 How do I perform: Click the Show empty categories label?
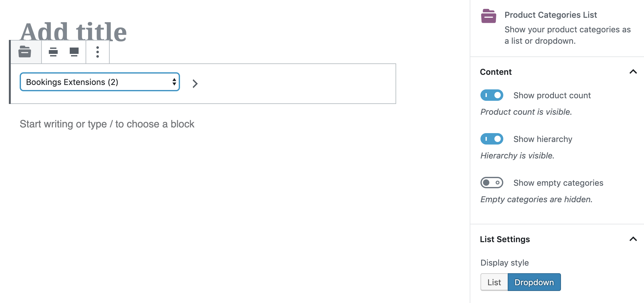558,183
